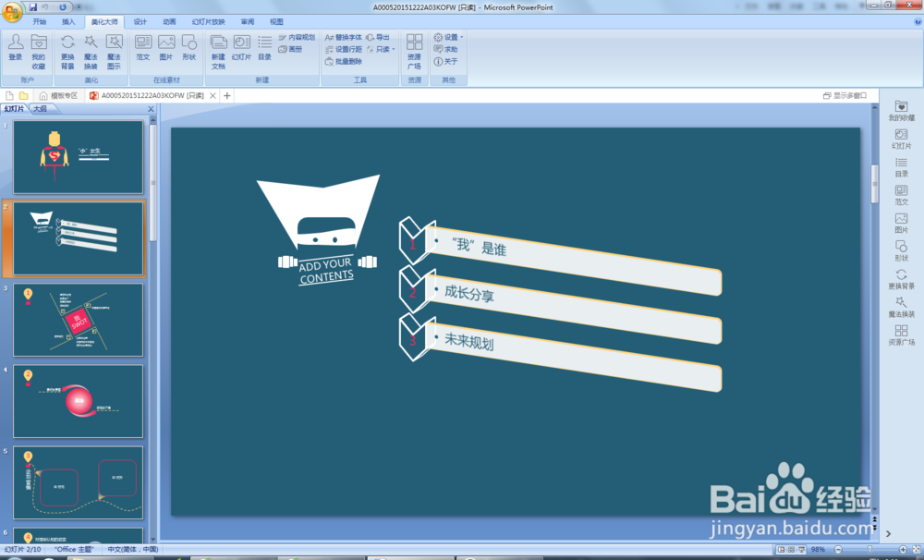924x560 pixels.
Task: Open 资源广场 in right sidebar
Action: (x=901, y=335)
